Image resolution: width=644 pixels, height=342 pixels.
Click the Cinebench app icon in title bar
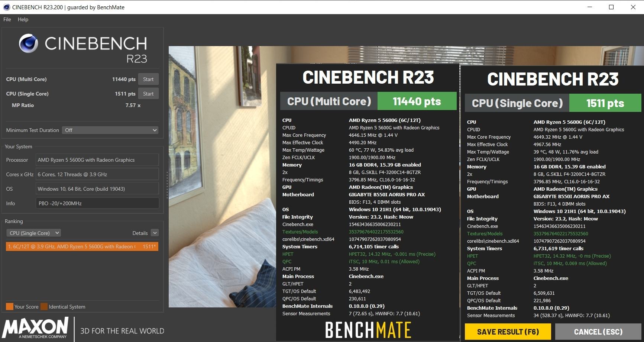point(6,7)
